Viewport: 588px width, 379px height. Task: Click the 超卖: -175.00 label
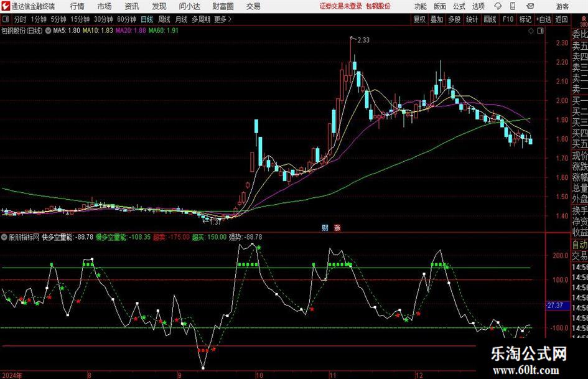coord(171,237)
